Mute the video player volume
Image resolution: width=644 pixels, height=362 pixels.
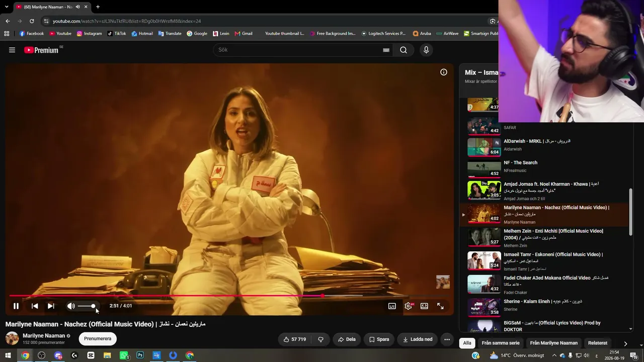point(71,306)
